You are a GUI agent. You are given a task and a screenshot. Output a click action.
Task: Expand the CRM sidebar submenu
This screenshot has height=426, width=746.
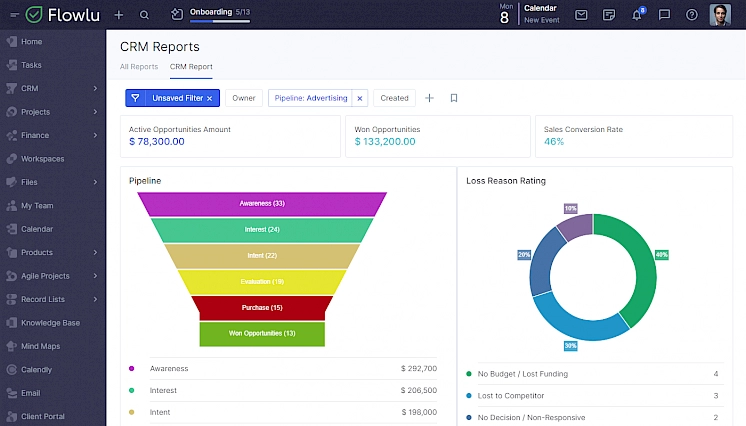coord(95,88)
